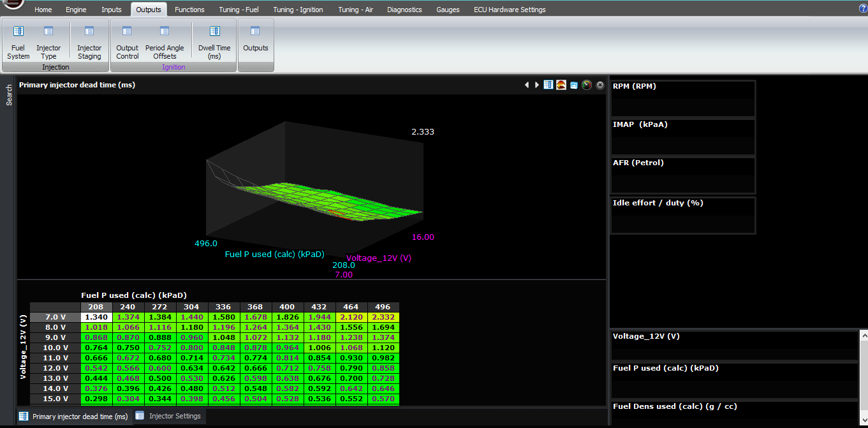
Task: Click column header 208
Action: (x=96, y=307)
